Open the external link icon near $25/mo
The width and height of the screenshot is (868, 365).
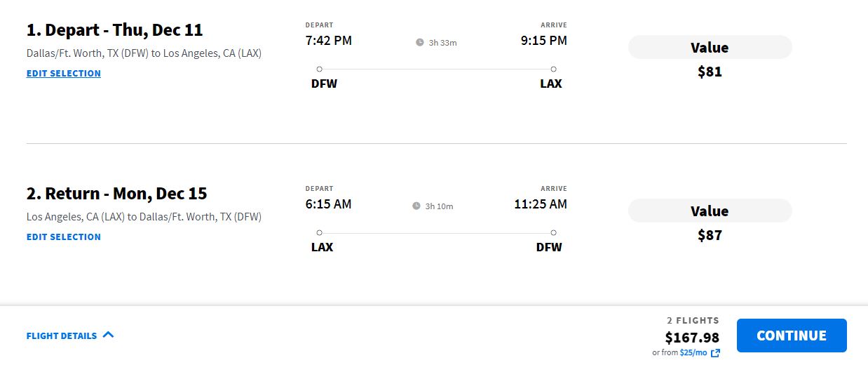coord(715,353)
